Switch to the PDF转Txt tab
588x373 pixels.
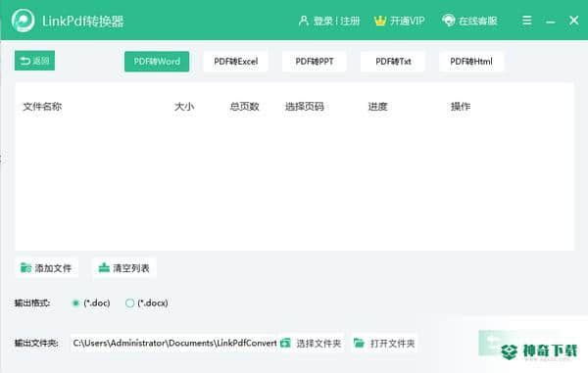click(x=393, y=62)
